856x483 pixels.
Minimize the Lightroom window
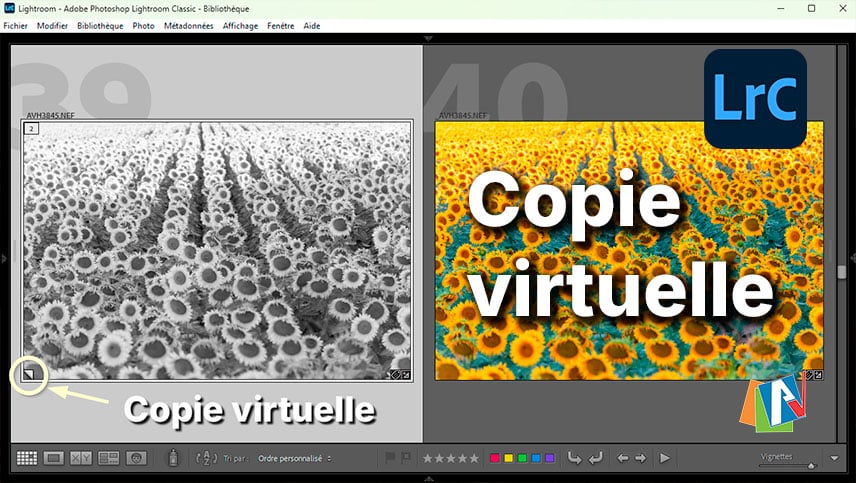point(781,9)
